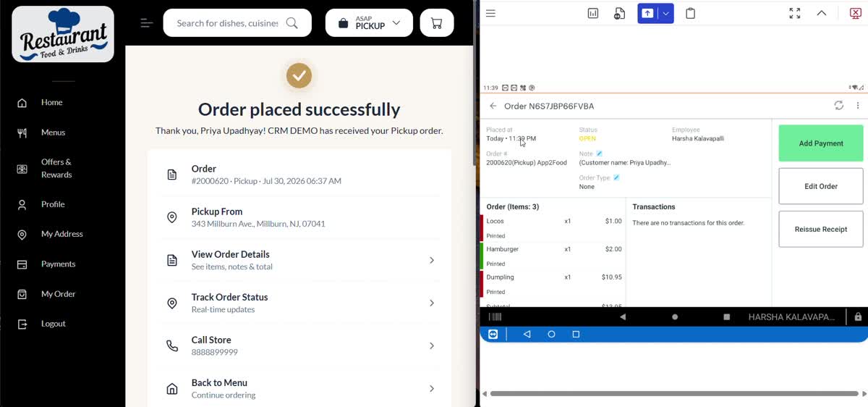This screenshot has height=407, width=868.
Task: Click the order #2000620 summary text
Action: (x=266, y=181)
